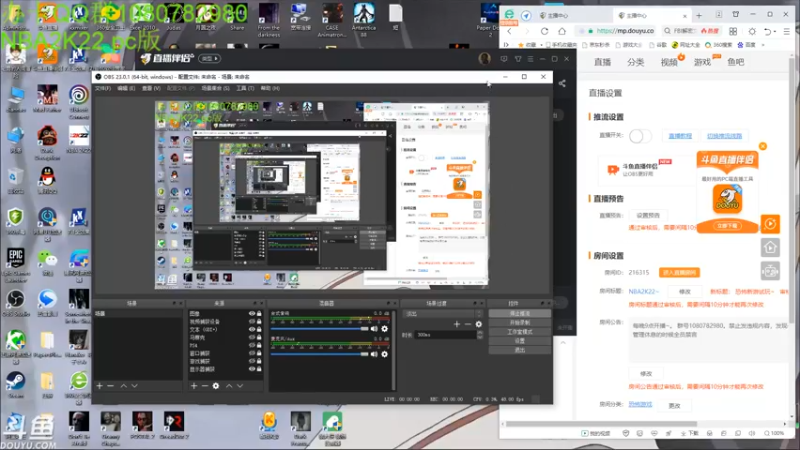The width and height of the screenshot is (800, 450).
Task: Open desktop audio settings gear in OBS mixer
Action: 385,329
